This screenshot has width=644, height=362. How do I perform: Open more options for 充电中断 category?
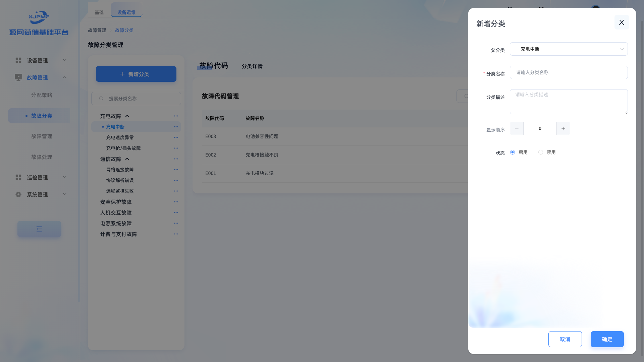[x=176, y=127]
